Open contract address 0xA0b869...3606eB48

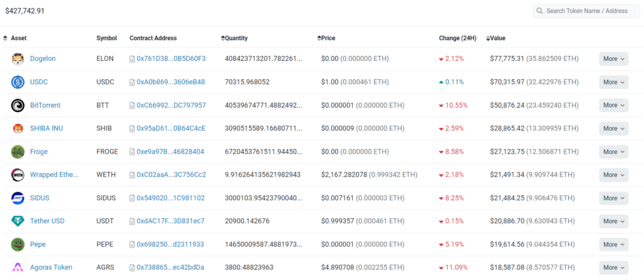171,82
